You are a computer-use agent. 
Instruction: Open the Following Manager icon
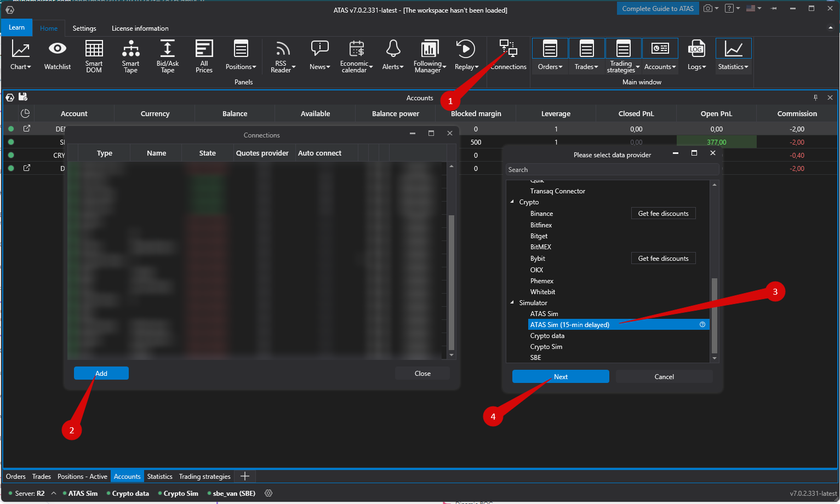tap(430, 49)
